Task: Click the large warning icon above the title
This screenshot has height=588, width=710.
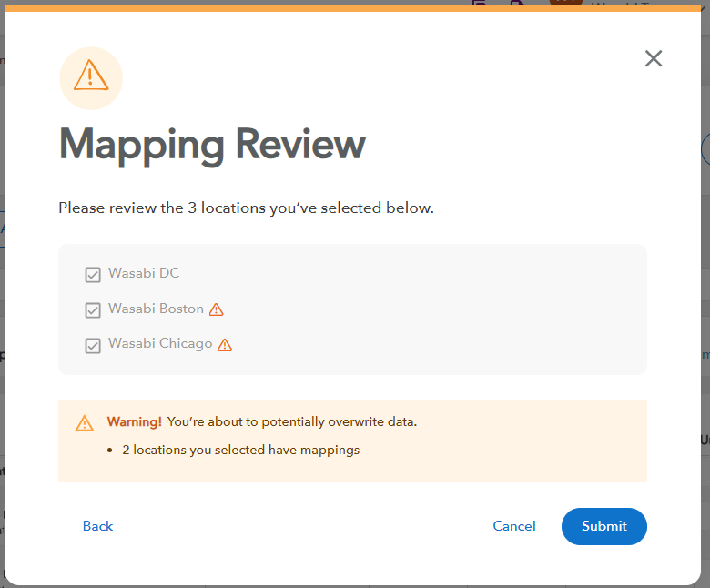Action: pyautogui.click(x=91, y=78)
